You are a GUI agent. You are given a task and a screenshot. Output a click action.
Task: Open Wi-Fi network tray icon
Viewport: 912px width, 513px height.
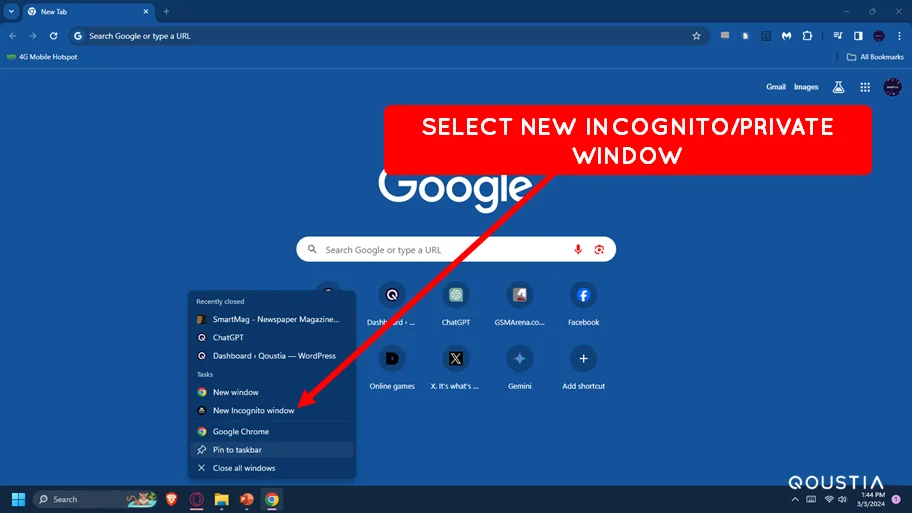tap(829, 499)
